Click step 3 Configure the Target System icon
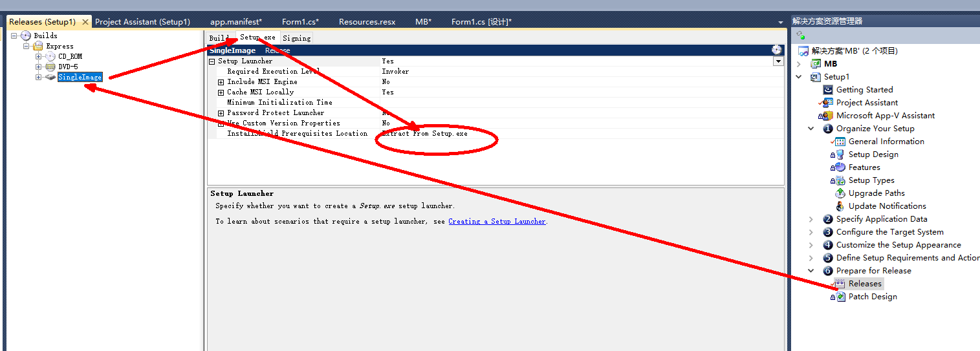This screenshot has width=980, height=351. coord(828,231)
